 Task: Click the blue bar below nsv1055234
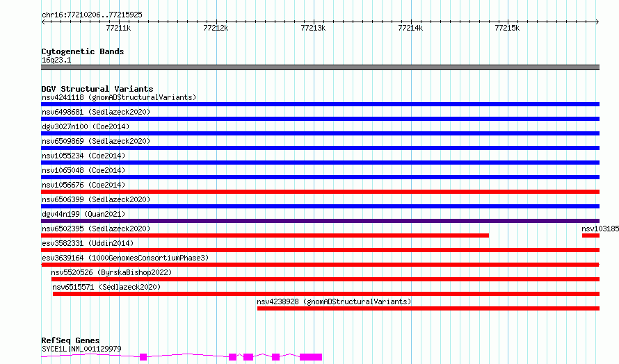pos(320,163)
